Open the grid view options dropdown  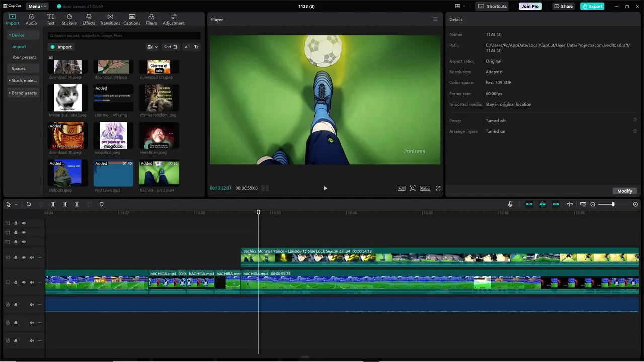click(x=152, y=47)
